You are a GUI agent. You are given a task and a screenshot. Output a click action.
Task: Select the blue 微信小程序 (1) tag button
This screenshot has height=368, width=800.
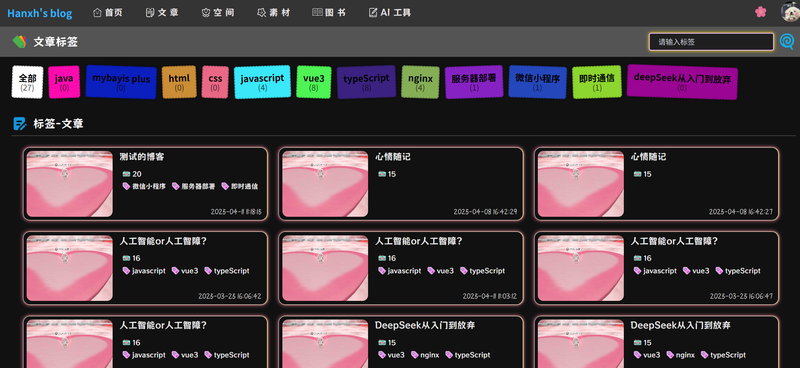coord(538,82)
